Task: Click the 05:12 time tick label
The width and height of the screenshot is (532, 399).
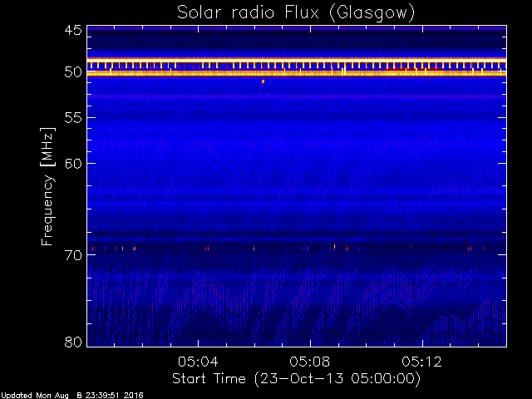Action: (x=422, y=362)
